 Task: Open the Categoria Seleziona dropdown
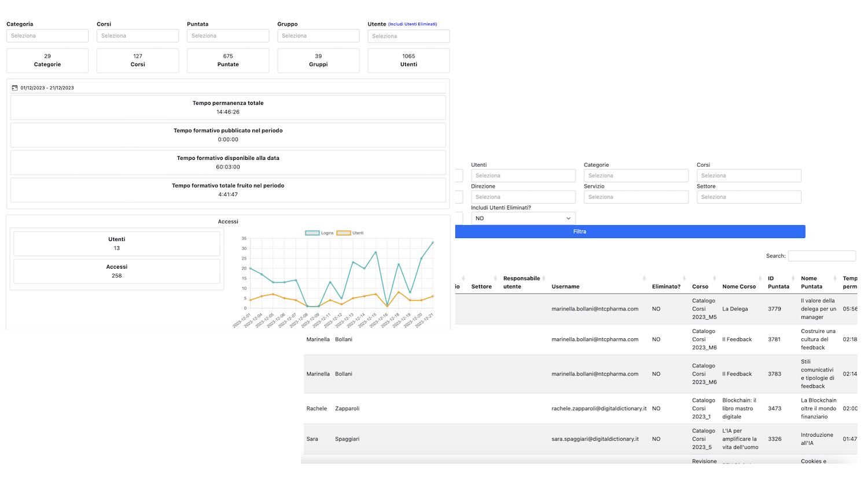point(47,35)
